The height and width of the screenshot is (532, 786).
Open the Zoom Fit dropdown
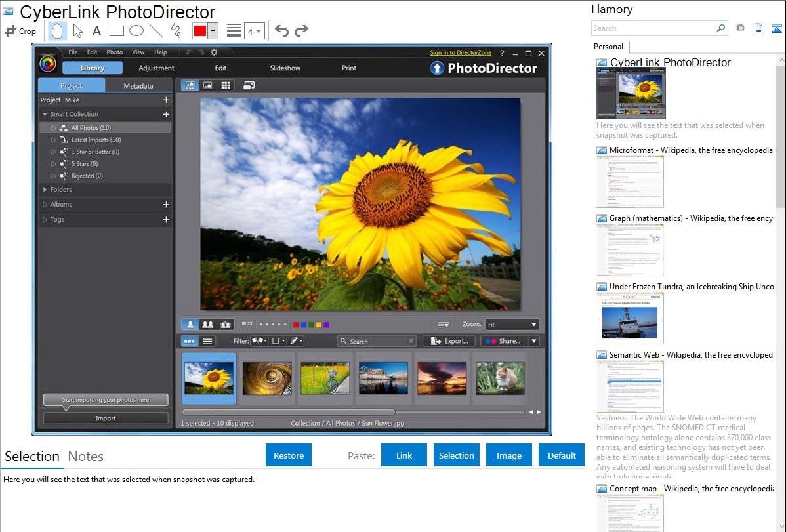512,325
